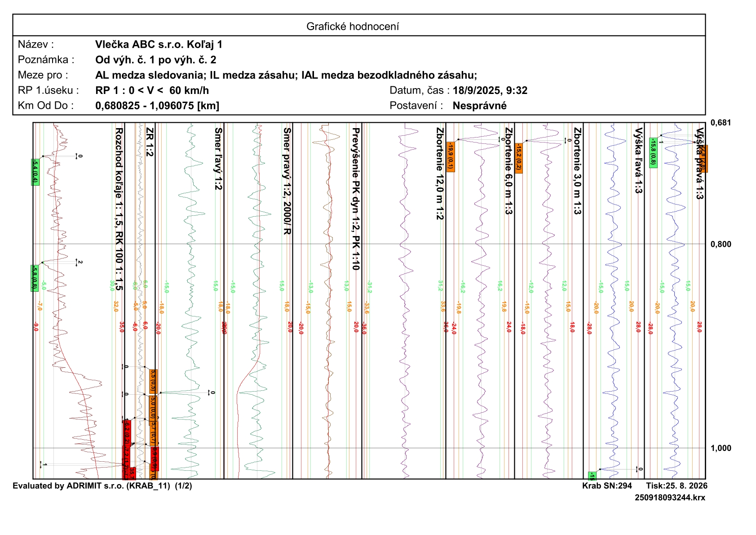Click the '0,681' kilometre marker
The image size is (756, 535).
721,123
